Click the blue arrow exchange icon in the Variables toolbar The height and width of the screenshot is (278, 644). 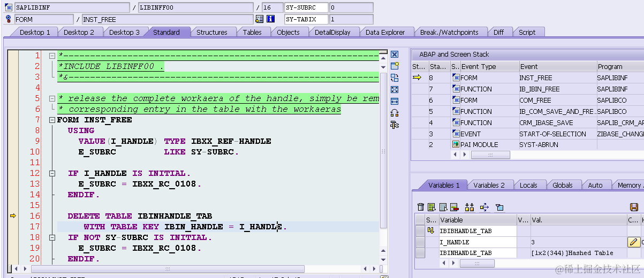click(x=484, y=207)
